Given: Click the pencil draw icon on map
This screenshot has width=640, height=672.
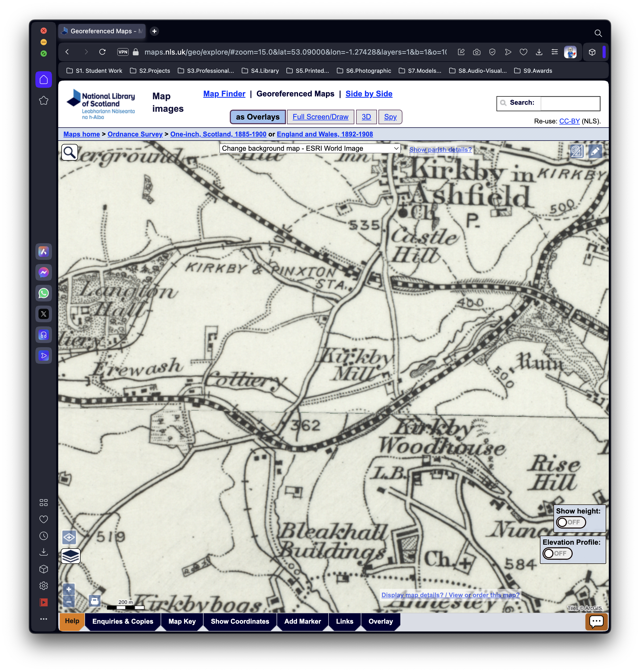Looking at the screenshot, I should [x=595, y=151].
